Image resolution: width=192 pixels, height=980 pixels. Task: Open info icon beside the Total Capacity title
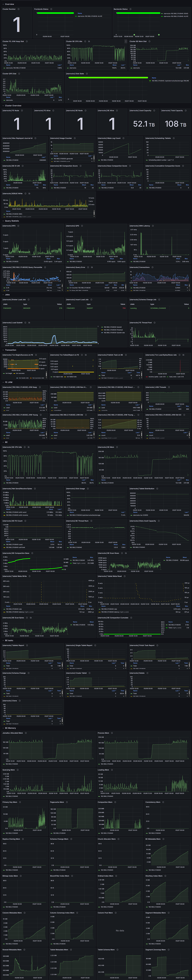pos(186,111)
